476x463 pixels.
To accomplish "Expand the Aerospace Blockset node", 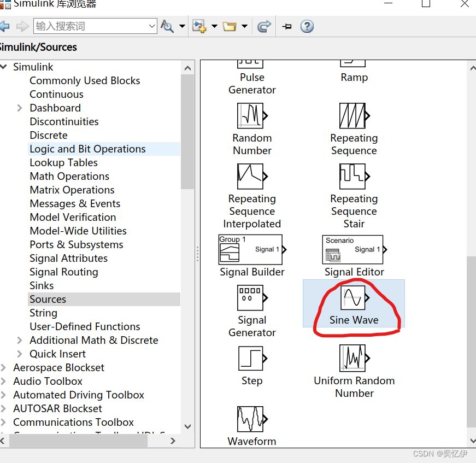I will pos(3,367).
